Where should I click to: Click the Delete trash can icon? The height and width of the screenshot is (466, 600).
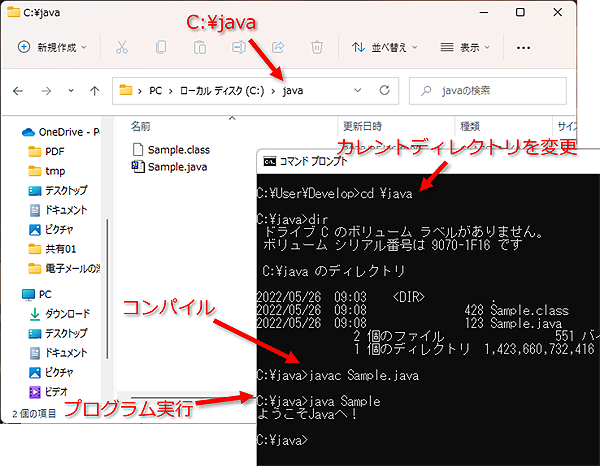317,47
